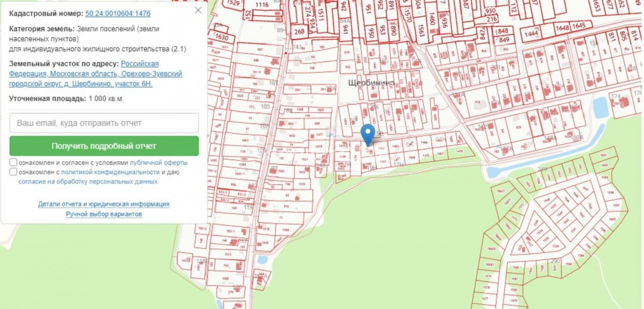Image resolution: width=644 pixels, height=309 pixels.
Task: Open согласие на обработку персональных данных link
Action: pyautogui.click(x=88, y=181)
